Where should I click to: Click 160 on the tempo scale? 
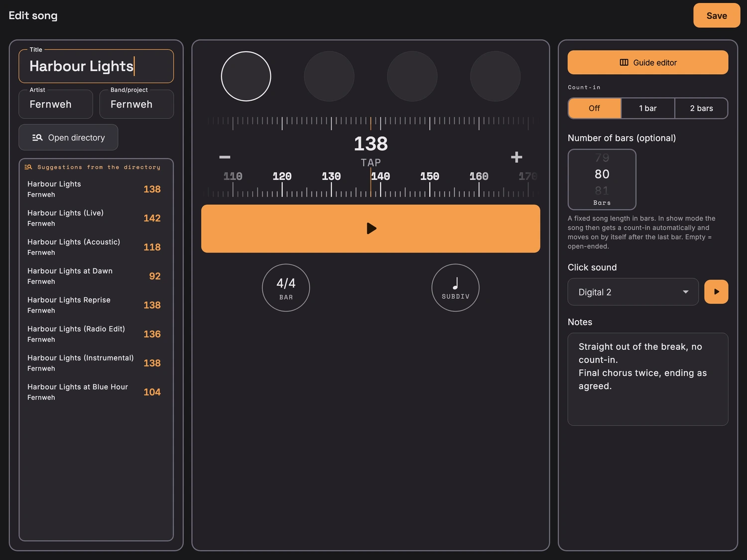(479, 176)
